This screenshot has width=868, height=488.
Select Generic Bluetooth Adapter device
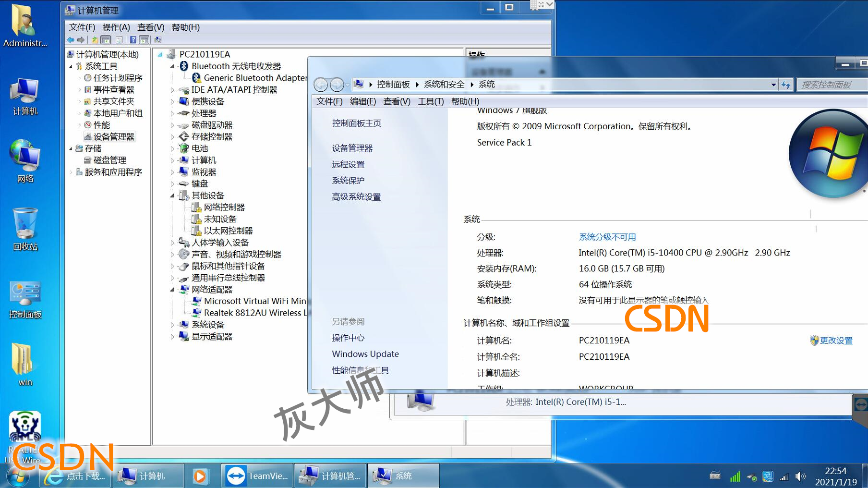(x=255, y=78)
